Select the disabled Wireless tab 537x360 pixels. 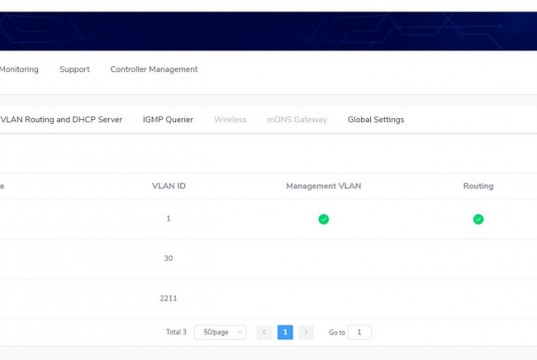tap(230, 120)
